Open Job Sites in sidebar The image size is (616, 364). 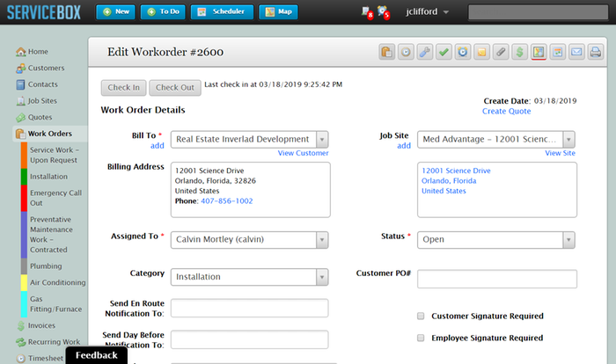[36, 101]
